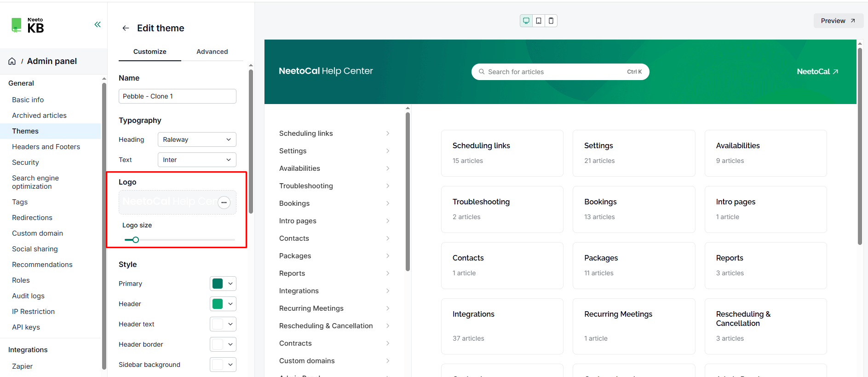Viewport: 868px width, 377px height.
Task: Click the NeetoCal external link in header
Action: 817,72
